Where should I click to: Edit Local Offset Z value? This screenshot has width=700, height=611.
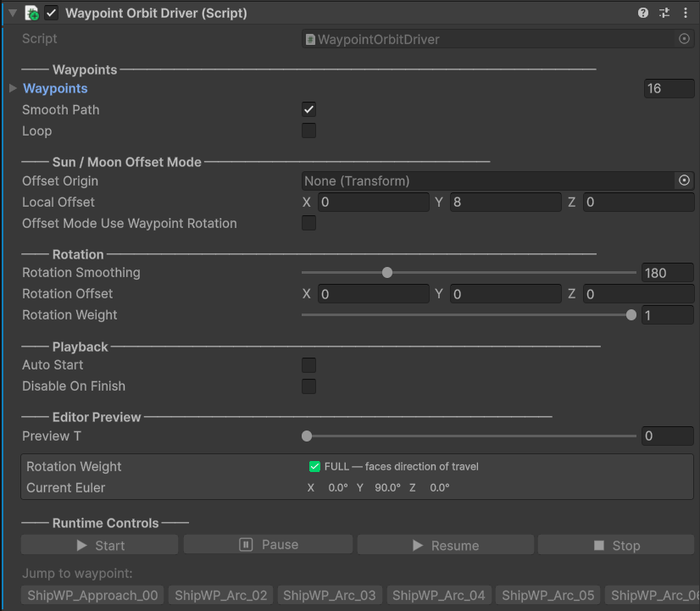[x=638, y=203]
